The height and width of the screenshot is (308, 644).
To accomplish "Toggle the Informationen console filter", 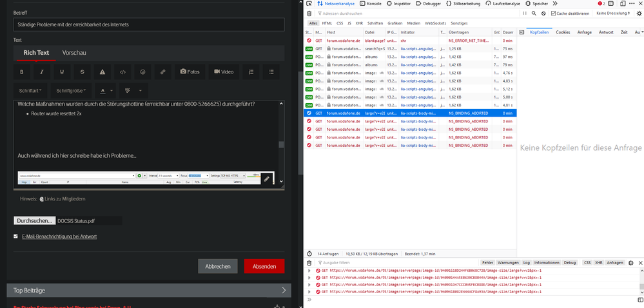I will pyautogui.click(x=547, y=262).
